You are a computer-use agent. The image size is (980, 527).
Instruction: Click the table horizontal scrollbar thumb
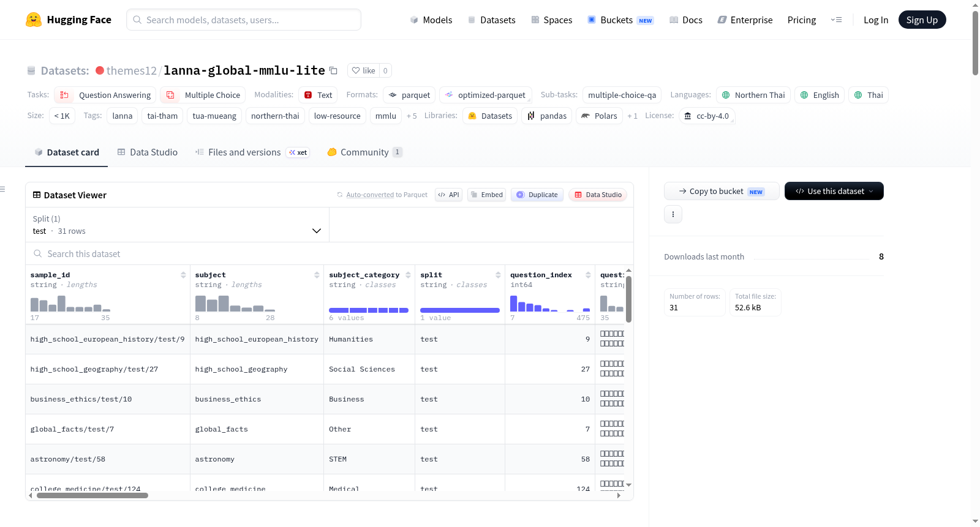pos(92,495)
